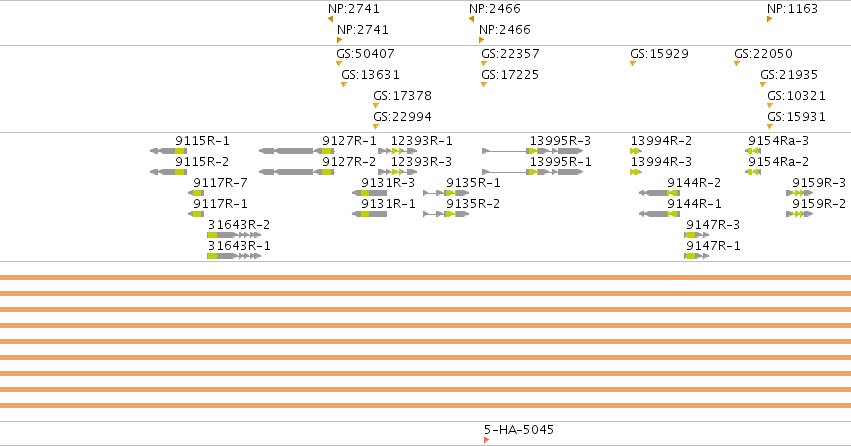Select the GS:22357 insertion marker
The image size is (851, 446).
(x=484, y=63)
